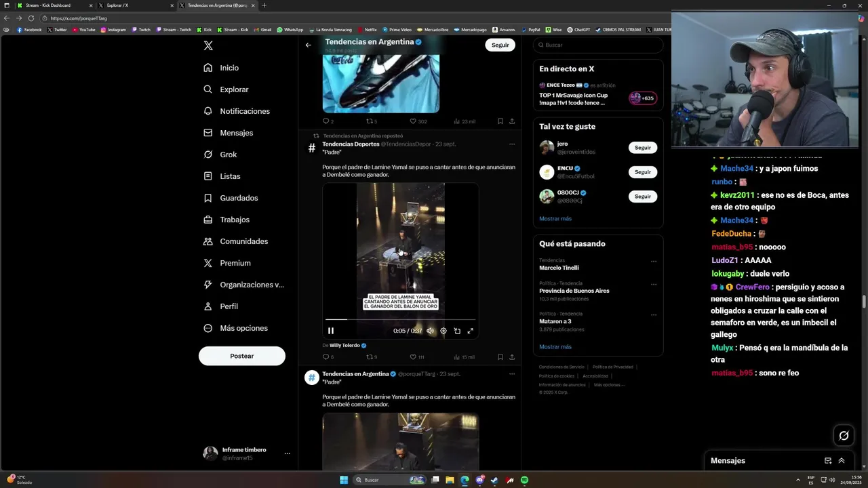
Task: Follow Tendencias en Argentina with Seguir
Action: (x=500, y=45)
